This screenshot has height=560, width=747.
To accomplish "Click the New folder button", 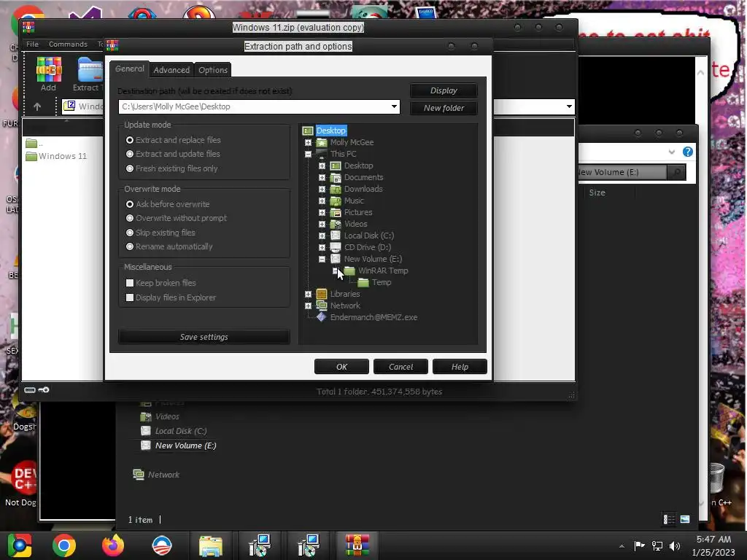I will pos(444,108).
